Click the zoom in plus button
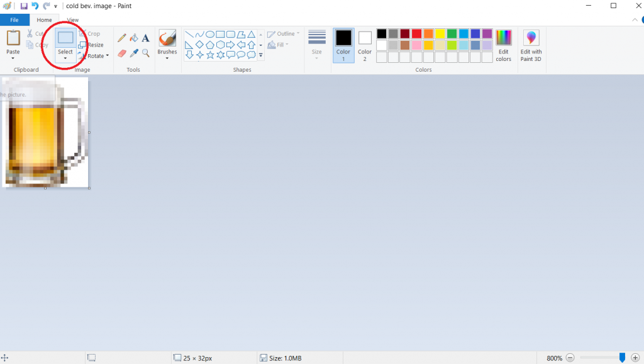644x364 pixels. coord(635,358)
